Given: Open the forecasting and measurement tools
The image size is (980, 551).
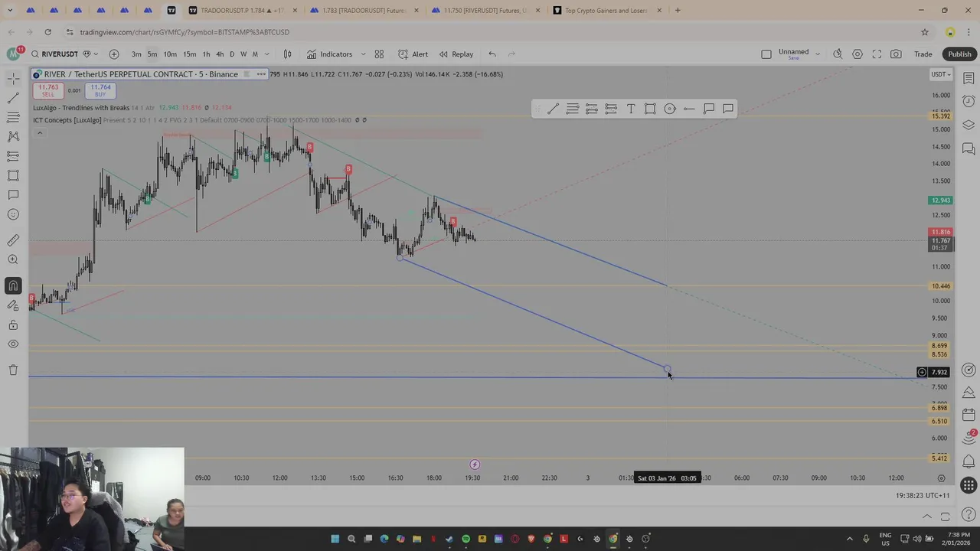Looking at the screenshot, I should (x=13, y=156).
